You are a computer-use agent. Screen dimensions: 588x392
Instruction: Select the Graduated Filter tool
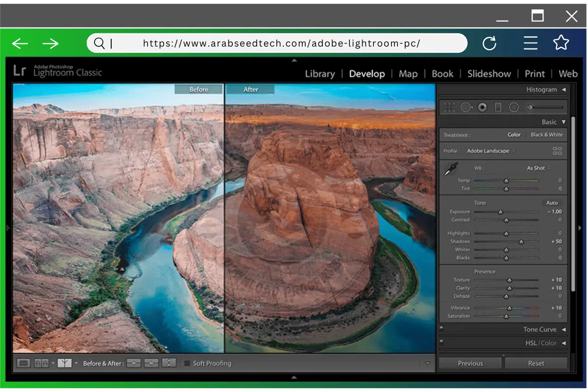(x=498, y=107)
